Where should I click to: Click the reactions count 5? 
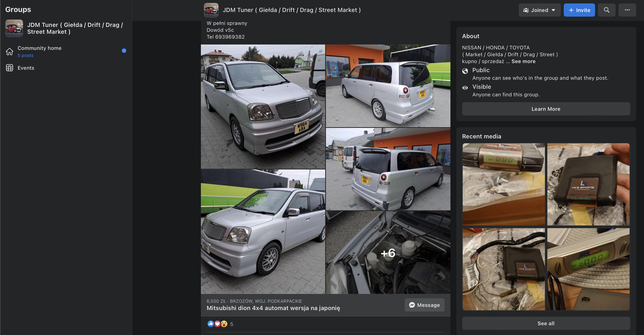pos(231,324)
